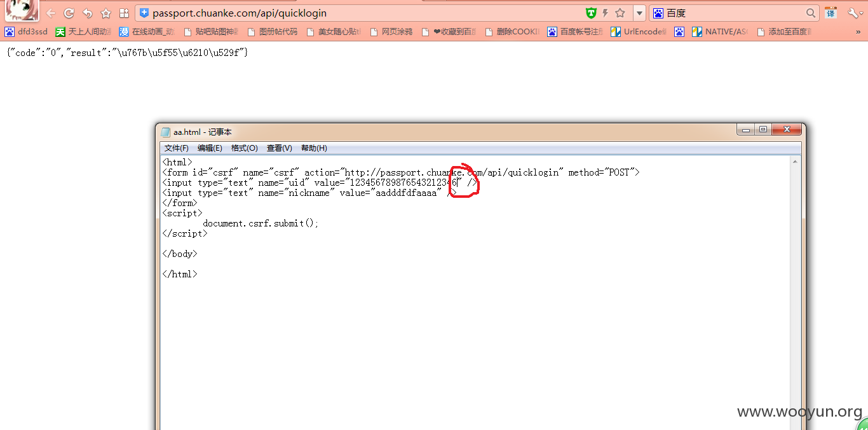Screen dimensions: 868x430
Task: Click the "</html>" line
Action: coord(180,274)
